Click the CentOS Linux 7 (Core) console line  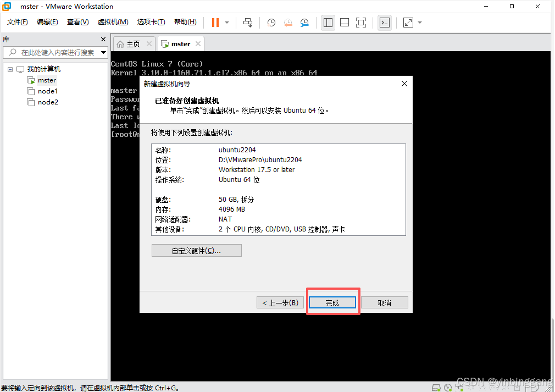pyautogui.click(x=157, y=64)
